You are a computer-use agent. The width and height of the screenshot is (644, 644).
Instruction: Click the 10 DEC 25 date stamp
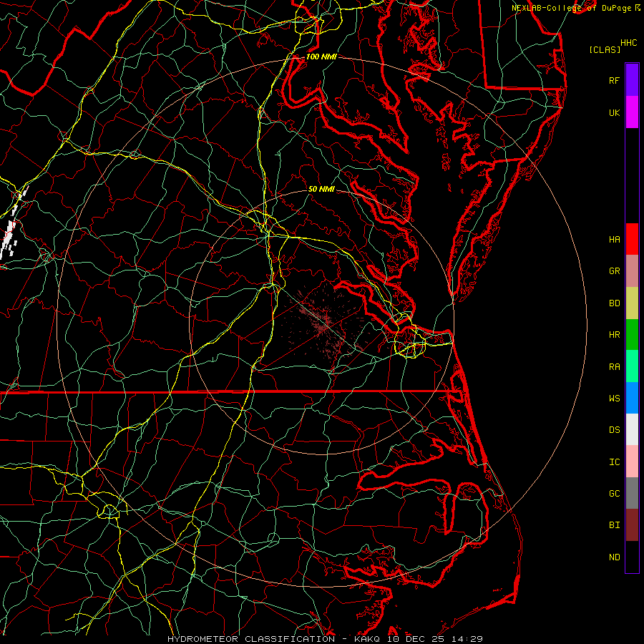point(416,639)
